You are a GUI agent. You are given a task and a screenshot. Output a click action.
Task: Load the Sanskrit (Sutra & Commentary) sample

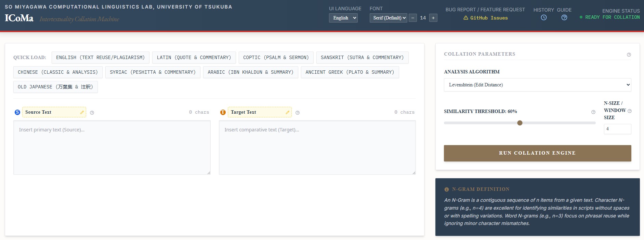click(362, 57)
